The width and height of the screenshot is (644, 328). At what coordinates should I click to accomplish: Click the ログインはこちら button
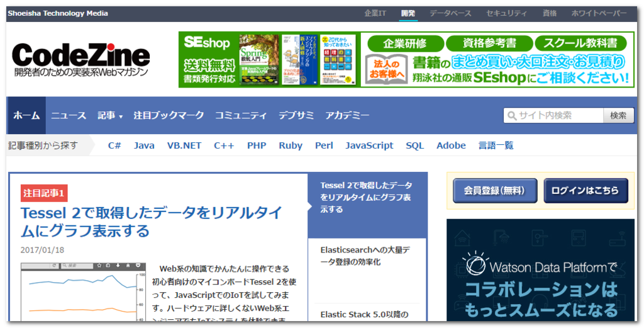click(x=586, y=191)
